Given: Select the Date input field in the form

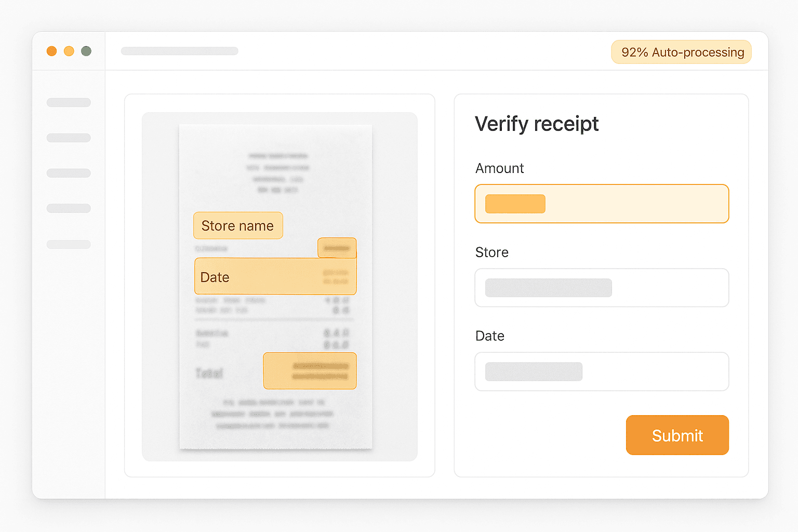Looking at the screenshot, I should [x=602, y=371].
